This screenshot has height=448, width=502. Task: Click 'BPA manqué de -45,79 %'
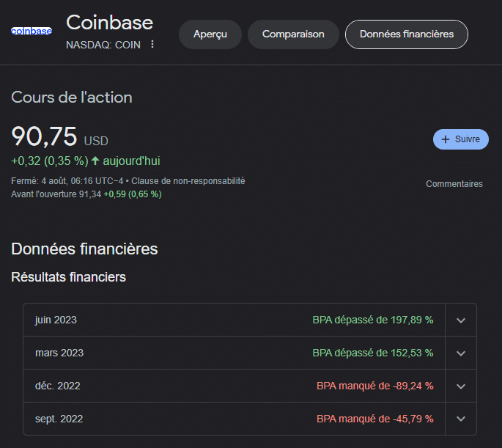[375, 419]
